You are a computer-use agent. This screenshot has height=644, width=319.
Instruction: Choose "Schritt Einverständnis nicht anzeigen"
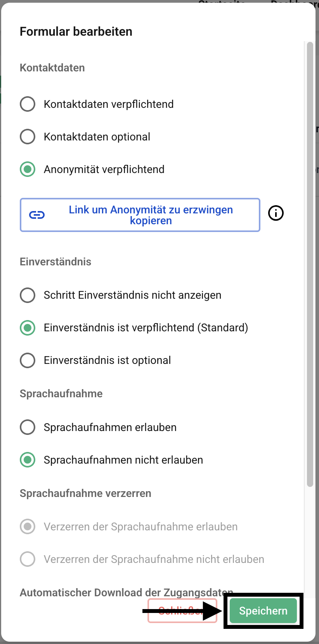pos(28,295)
